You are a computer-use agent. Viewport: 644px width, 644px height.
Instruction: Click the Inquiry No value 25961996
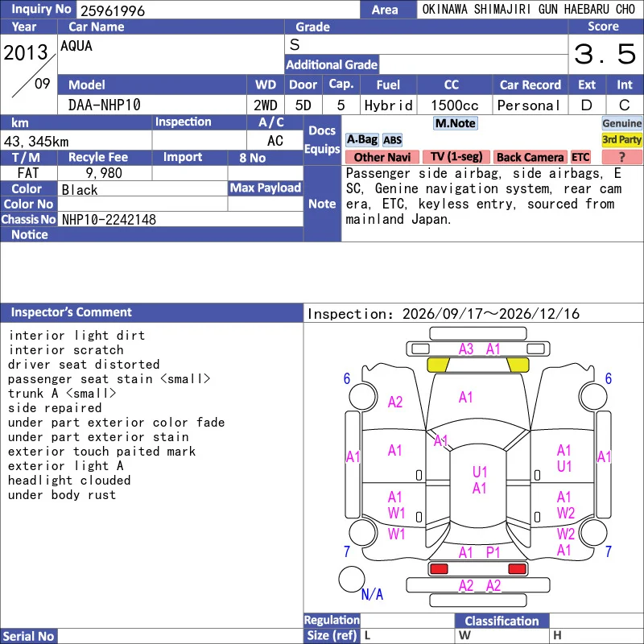[x=113, y=10]
